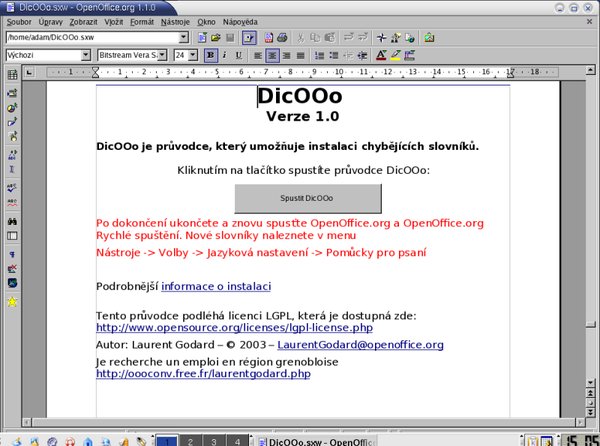This screenshot has height=446, width=600.
Task: Click the Undo arrow icon
Action: pyautogui.click(x=348, y=37)
